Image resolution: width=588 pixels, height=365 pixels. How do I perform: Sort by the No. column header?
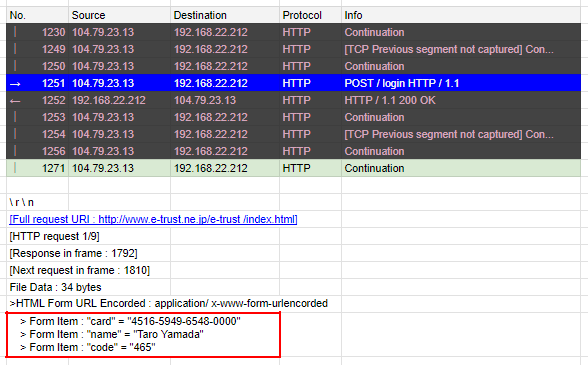point(18,15)
